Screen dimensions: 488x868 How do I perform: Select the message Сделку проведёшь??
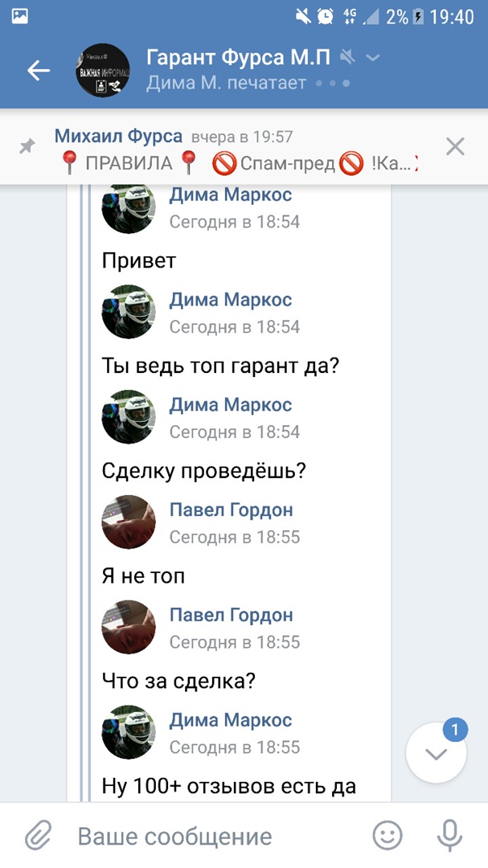tap(204, 471)
